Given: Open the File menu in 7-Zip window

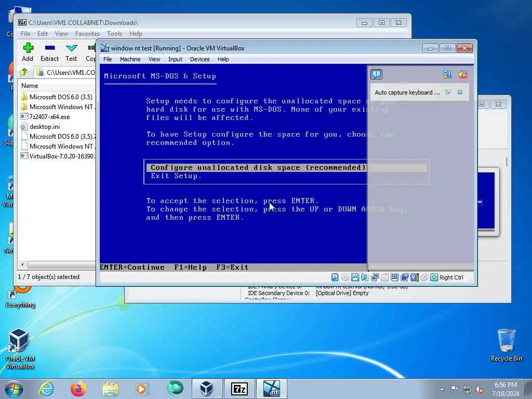Looking at the screenshot, I should tap(25, 34).
